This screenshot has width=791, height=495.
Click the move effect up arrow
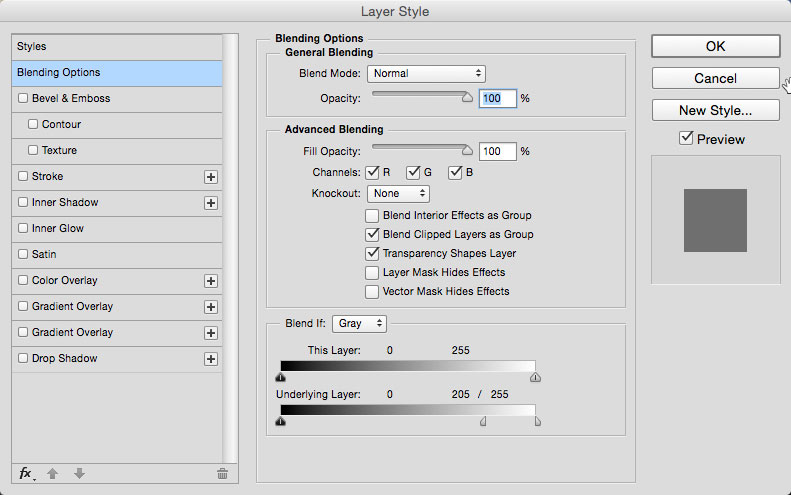52,473
